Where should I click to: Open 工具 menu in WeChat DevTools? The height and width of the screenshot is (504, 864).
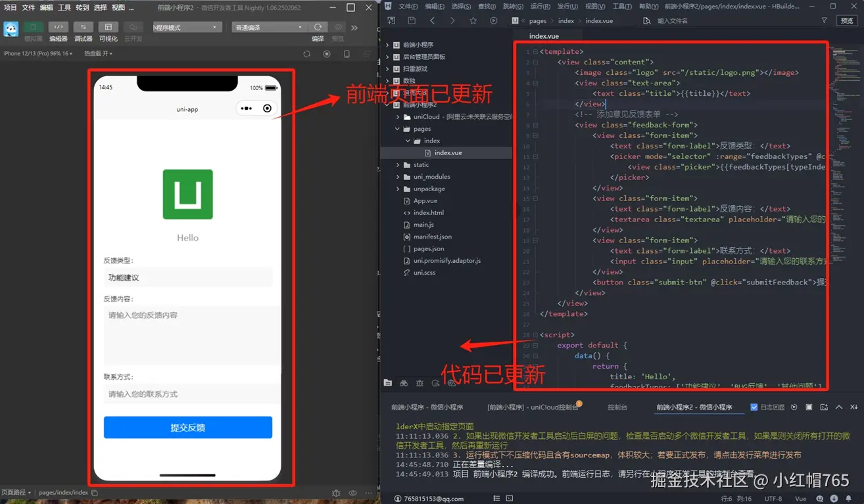pos(64,7)
